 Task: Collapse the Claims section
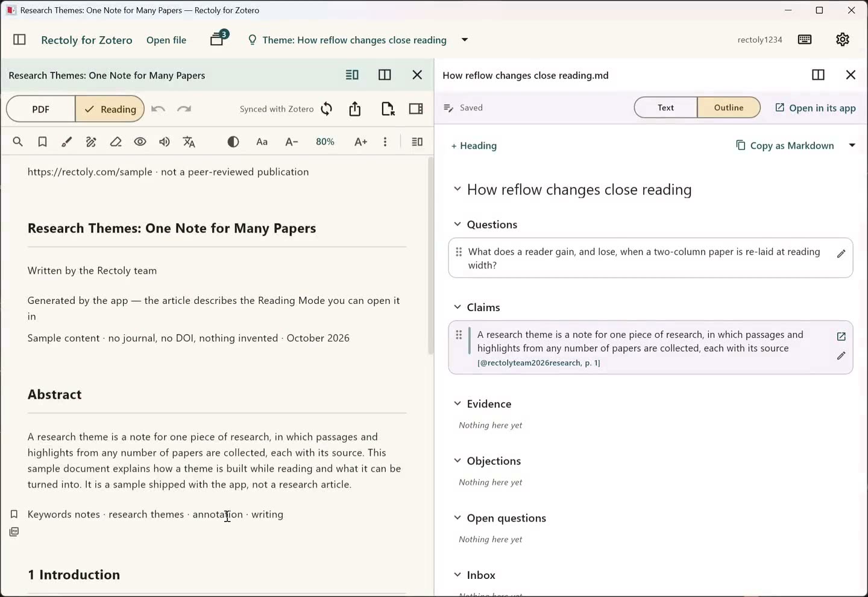pyautogui.click(x=458, y=307)
